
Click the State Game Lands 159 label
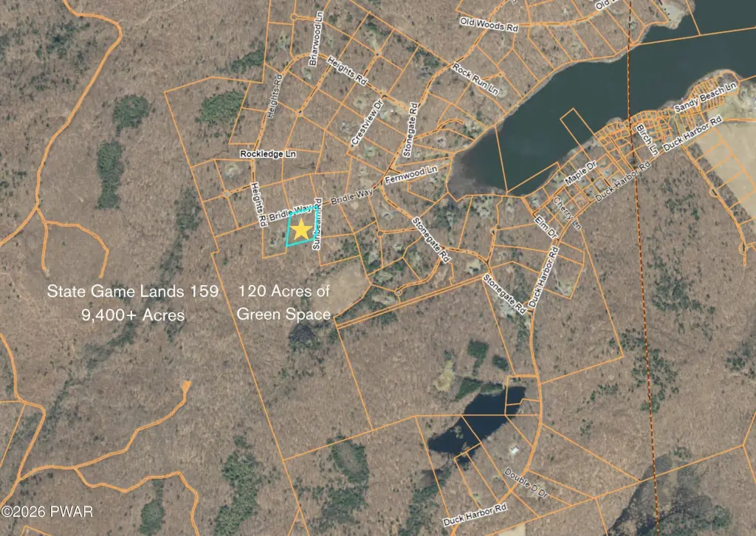[x=133, y=291]
